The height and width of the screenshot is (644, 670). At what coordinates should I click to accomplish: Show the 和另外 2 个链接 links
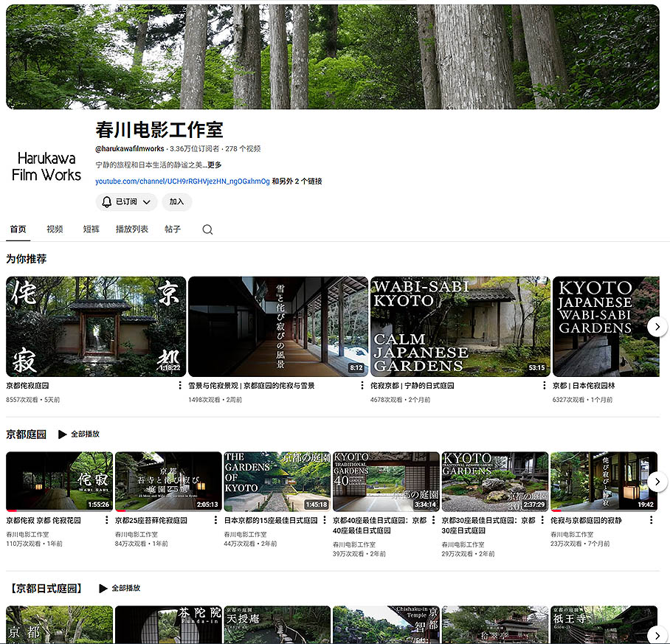click(297, 181)
